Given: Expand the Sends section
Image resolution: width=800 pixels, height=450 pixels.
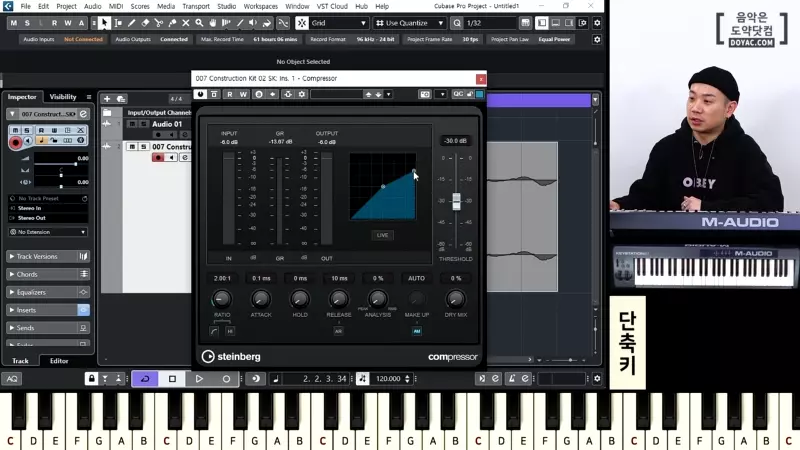Looking at the screenshot, I should (48, 328).
